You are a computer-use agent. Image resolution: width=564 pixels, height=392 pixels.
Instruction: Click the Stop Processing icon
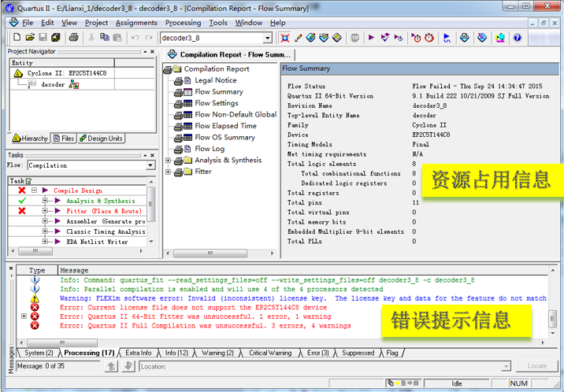(x=354, y=38)
